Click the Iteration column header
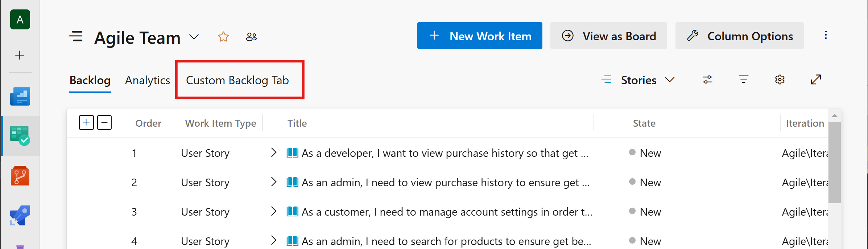 pyautogui.click(x=805, y=123)
